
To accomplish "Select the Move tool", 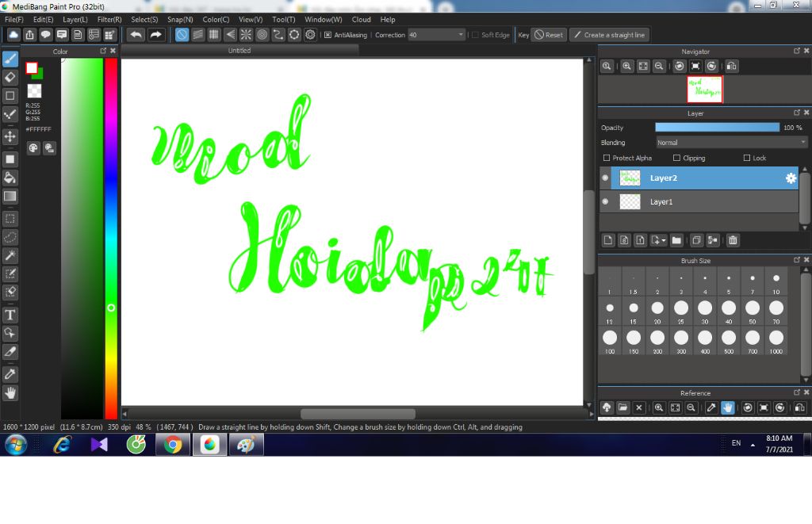I will (10, 136).
